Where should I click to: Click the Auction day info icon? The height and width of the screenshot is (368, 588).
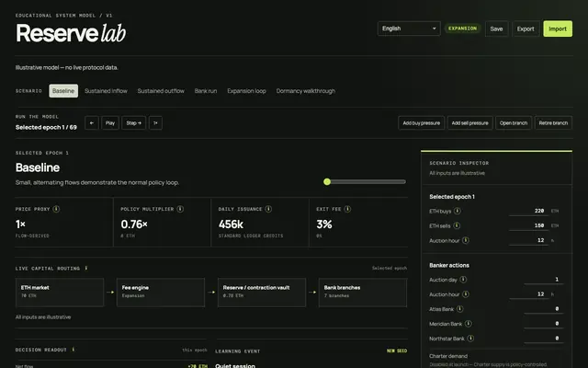coord(463,280)
